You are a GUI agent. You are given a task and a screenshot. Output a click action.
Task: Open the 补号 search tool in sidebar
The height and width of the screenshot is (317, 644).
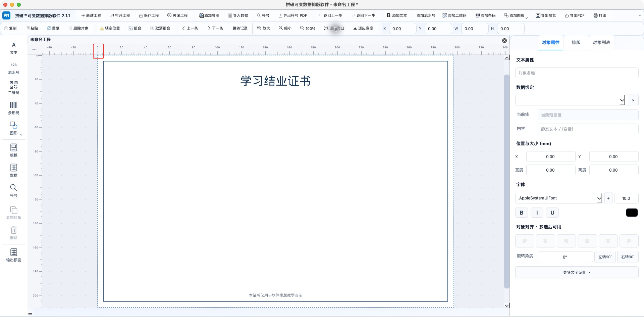click(14, 191)
